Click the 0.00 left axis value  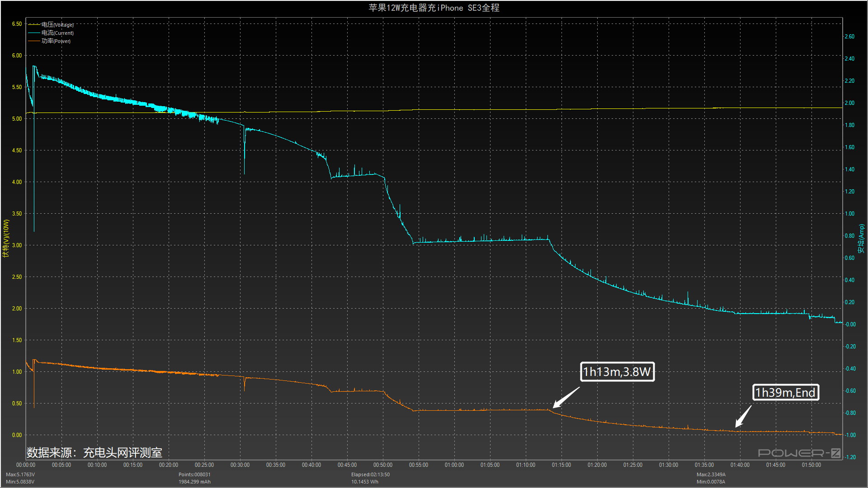(17, 435)
